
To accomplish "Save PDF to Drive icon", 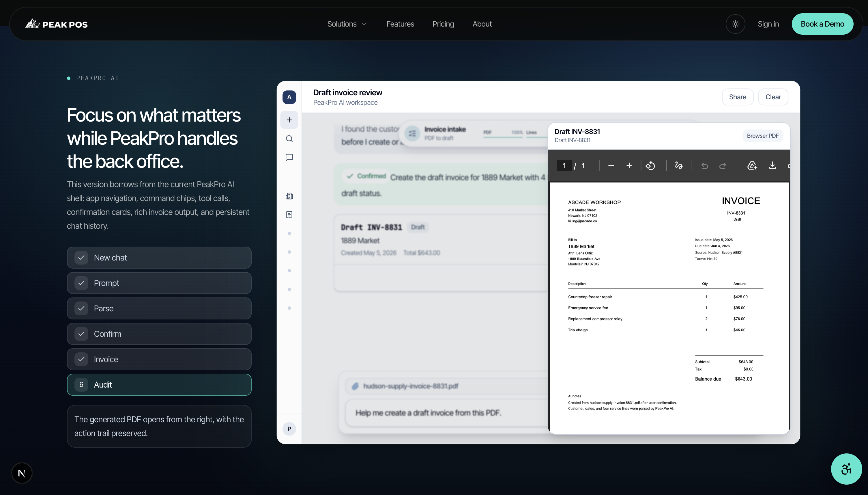I will [x=752, y=165].
